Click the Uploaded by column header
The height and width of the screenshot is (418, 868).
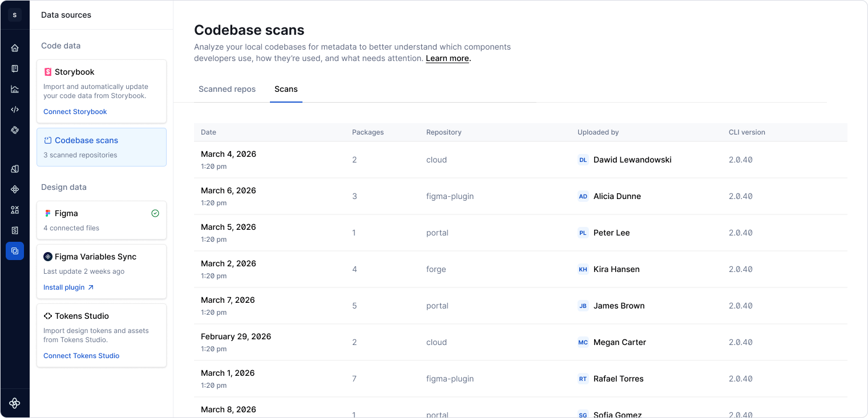(598, 132)
